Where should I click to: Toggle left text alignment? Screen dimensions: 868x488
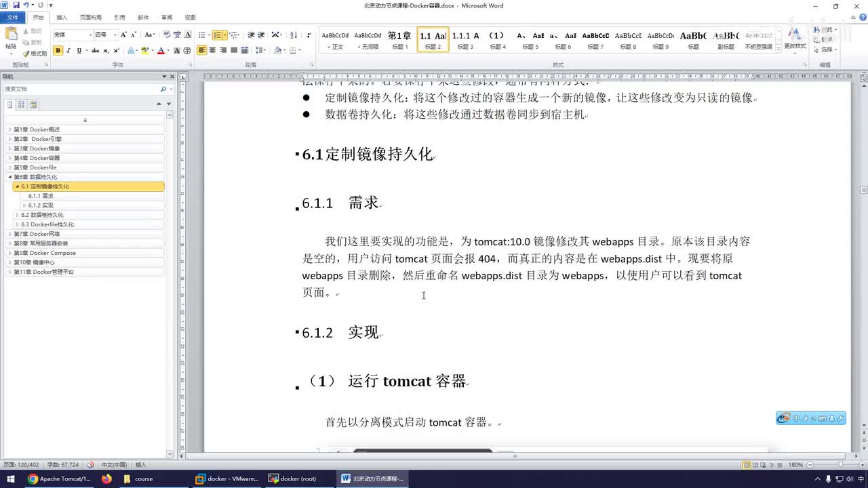click(202, 51)
